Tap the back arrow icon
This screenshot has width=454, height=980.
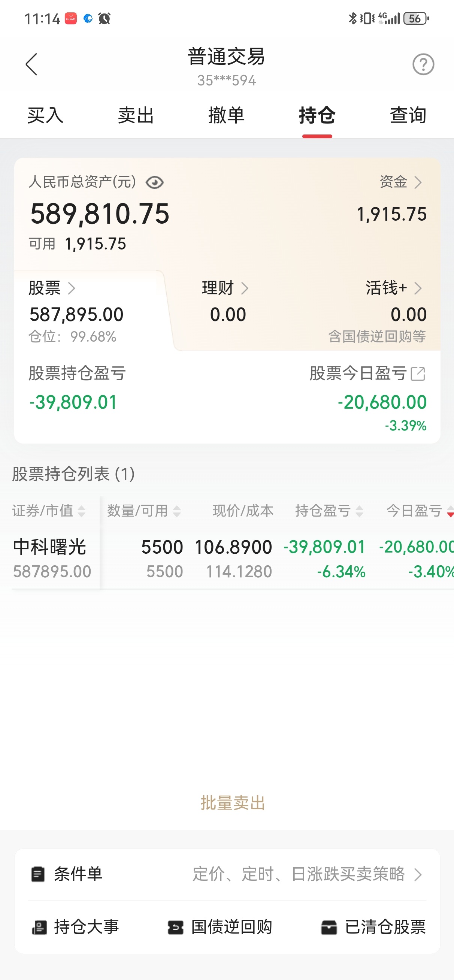[31, 64]
